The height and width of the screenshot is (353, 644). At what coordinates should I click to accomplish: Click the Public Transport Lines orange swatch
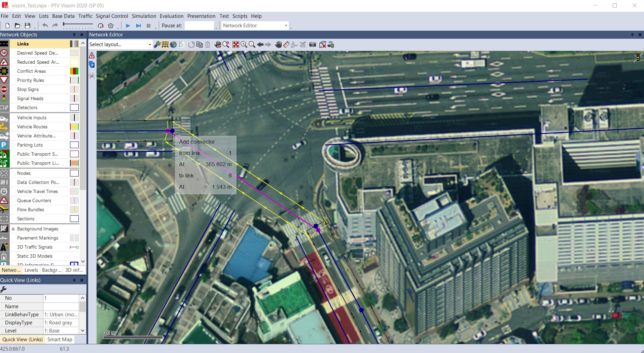point(74,163)
